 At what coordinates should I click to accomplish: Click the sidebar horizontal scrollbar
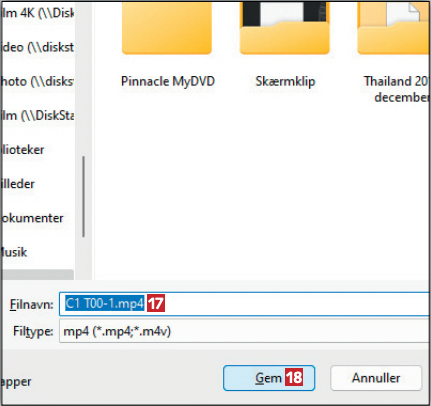click(x=38, y=275)
